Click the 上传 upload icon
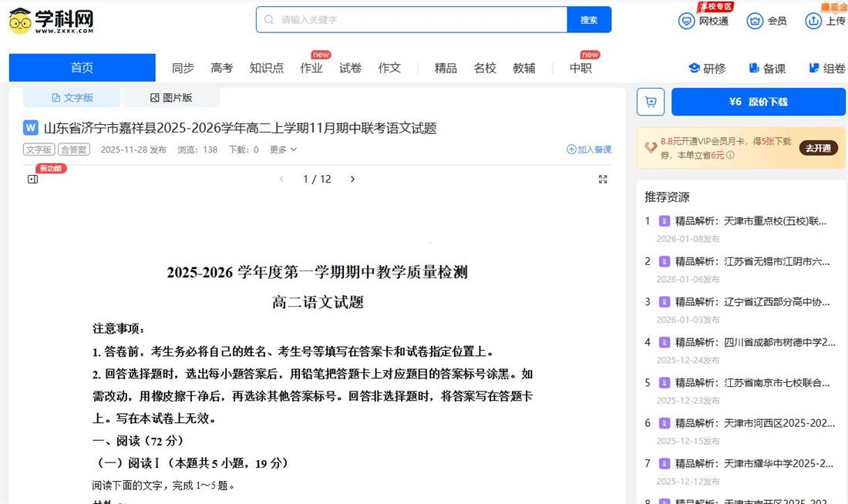Viewport: 848px width, 504px height. tap(813, 21)
